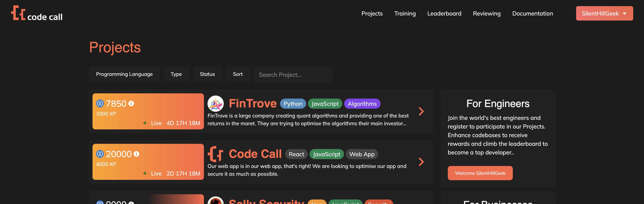This screenshot has width=644, height=204.
Task: Open the Sort dropdown
Action: (238, 74)
